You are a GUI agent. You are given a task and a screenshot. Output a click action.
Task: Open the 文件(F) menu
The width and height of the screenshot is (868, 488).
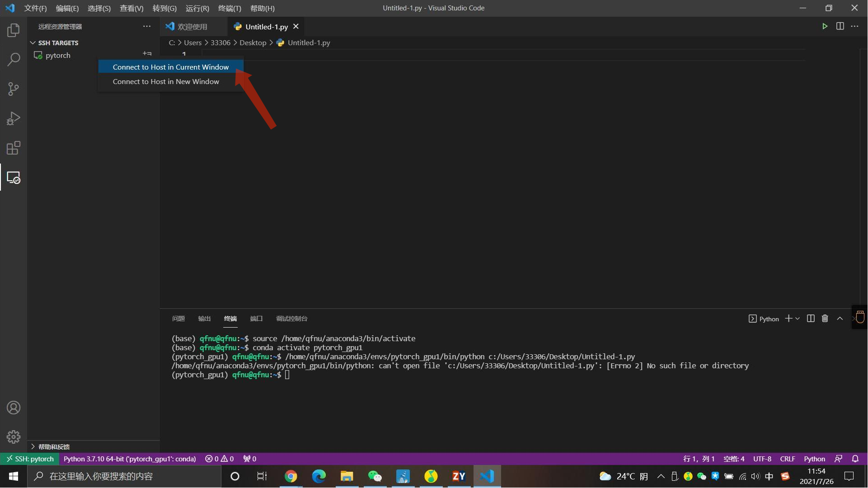click(35, 8)
